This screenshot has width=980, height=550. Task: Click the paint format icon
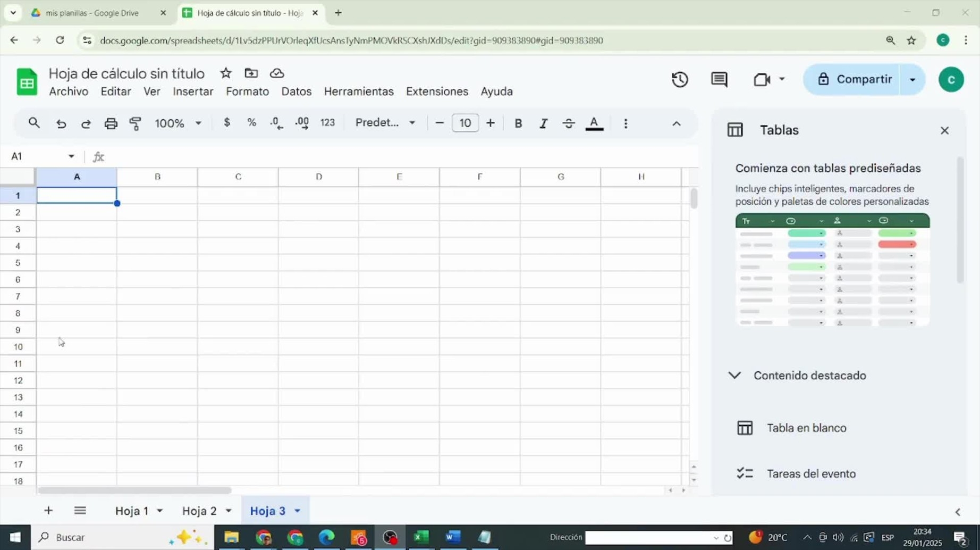[136, 123]
